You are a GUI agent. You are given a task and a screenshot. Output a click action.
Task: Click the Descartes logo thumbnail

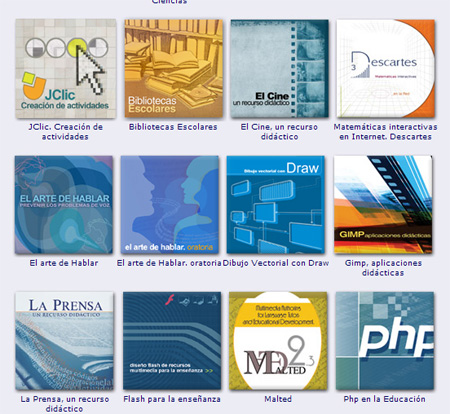385,68
